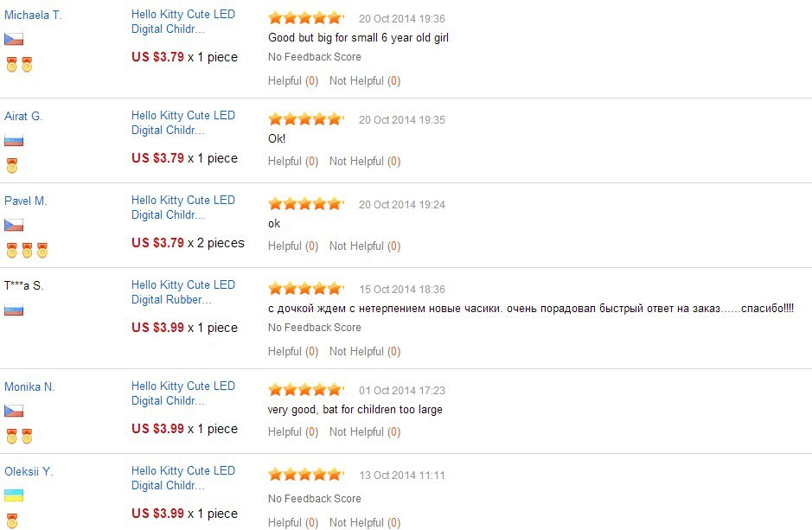Mark Airat G.'s review as Not Helpful
The width and height of the screenshot is (812, 530).
(x=365, y=162)
